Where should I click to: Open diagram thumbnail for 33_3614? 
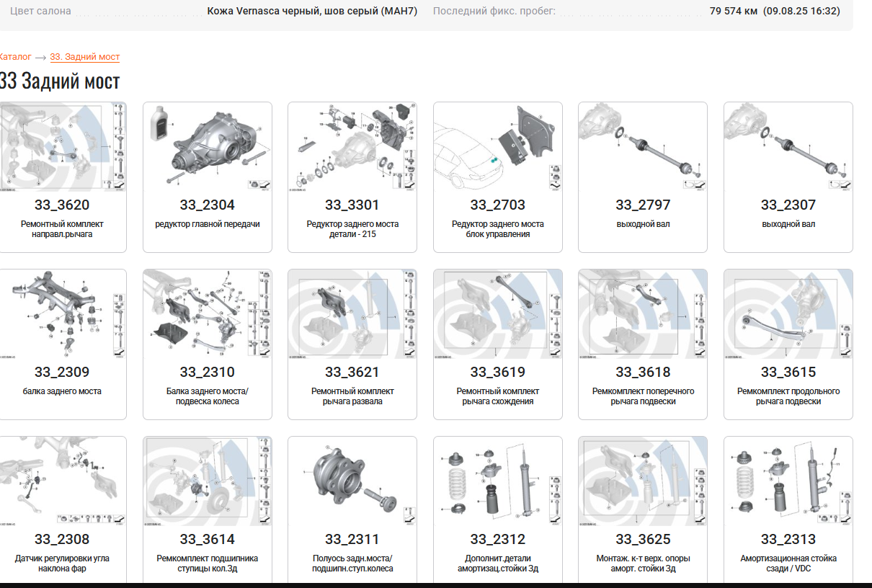208,482
